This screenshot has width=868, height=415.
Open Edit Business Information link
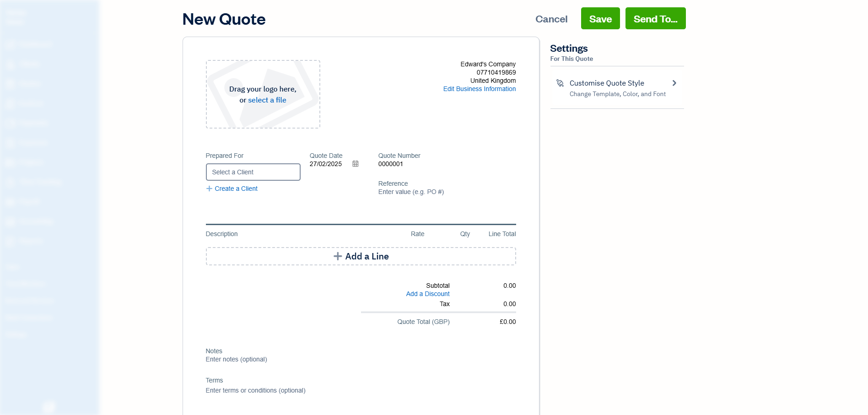479,89
